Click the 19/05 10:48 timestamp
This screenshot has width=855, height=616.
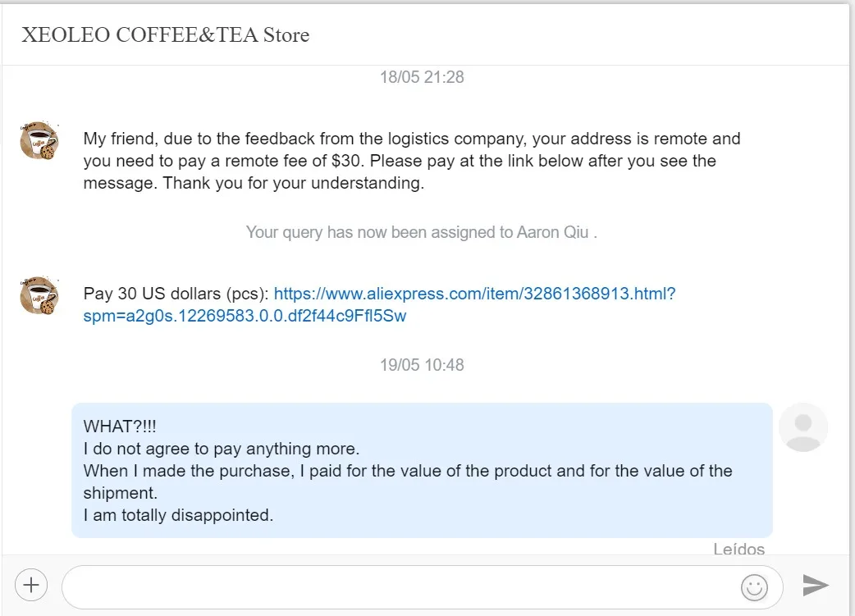click(x=422, y=364)
